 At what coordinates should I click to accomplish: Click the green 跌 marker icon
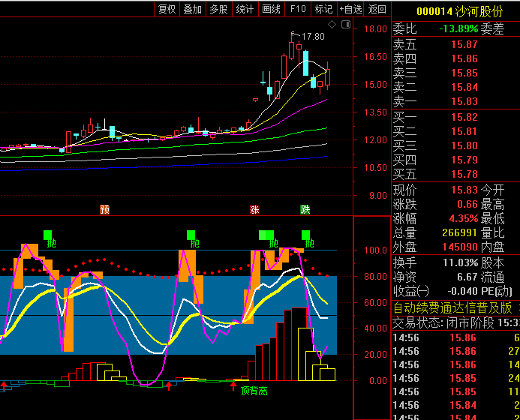pos(305,209)
